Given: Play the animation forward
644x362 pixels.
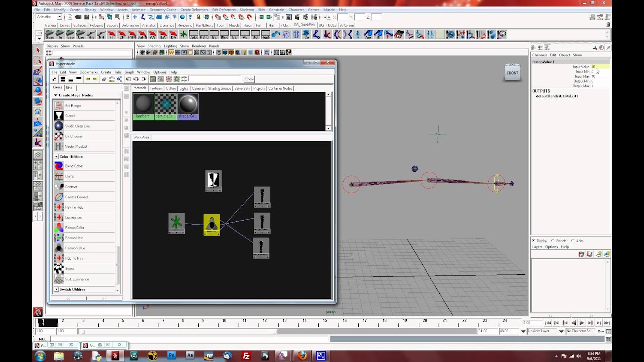Looking at the screenshot, I should point(582,323).
